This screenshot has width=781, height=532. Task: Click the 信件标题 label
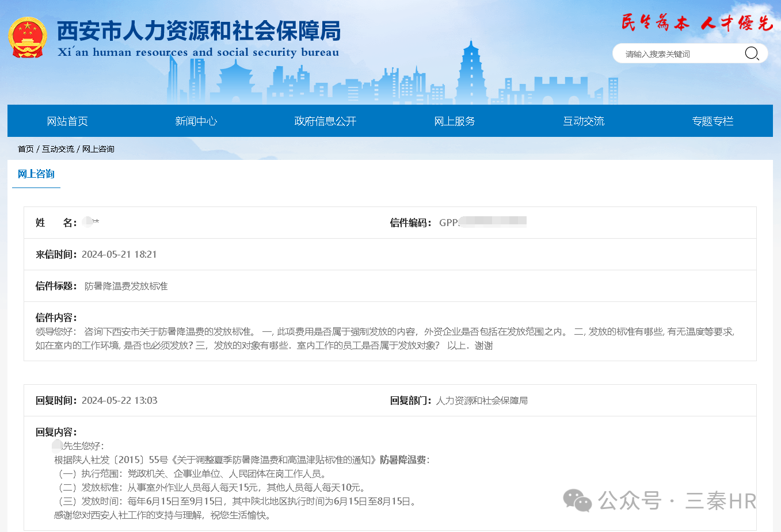tap(56, 286)
